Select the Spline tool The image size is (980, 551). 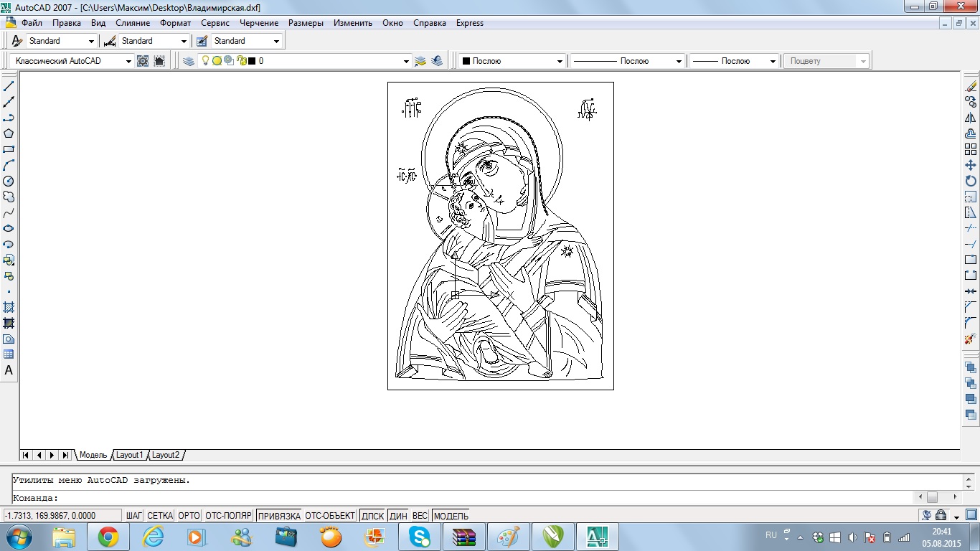9,212
